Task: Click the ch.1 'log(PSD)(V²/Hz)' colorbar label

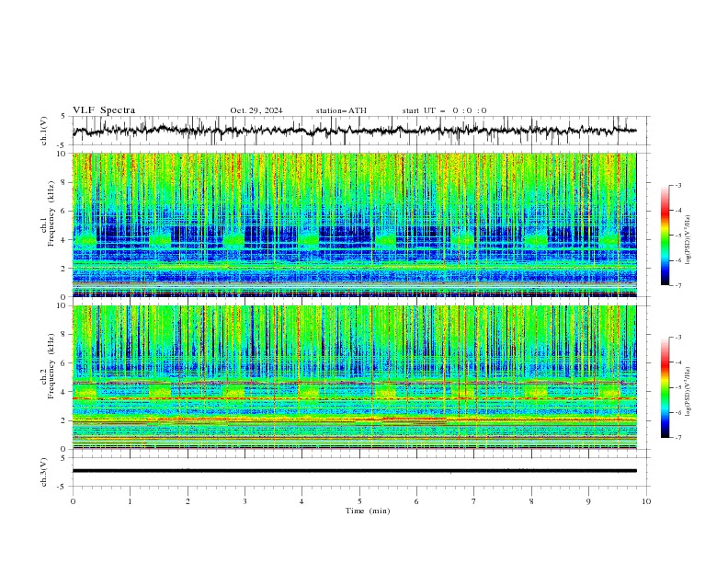Action: [x=688, y=240]
